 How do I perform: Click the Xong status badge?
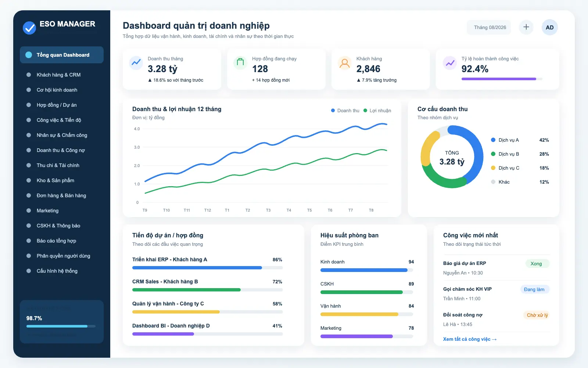(x=536, y=263)
